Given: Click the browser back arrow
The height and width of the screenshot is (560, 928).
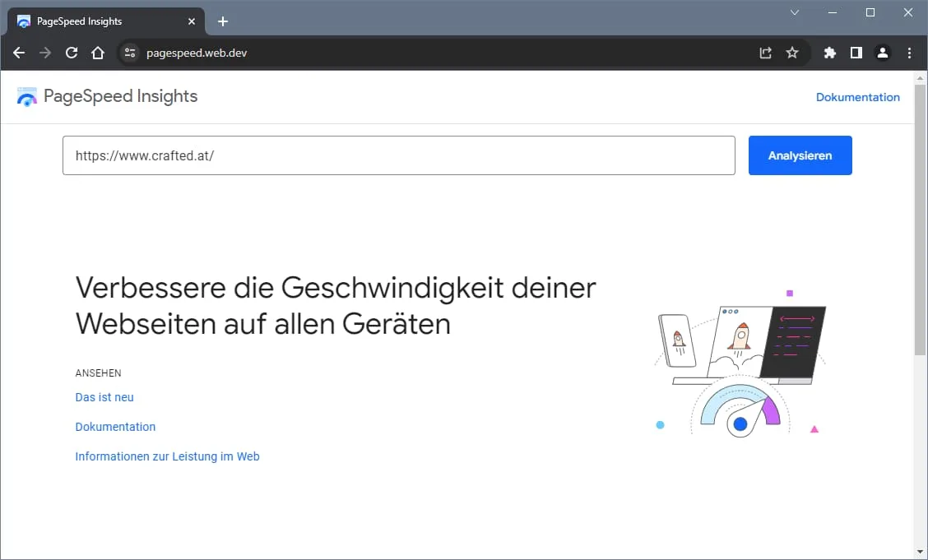Looking at the screenshot, I should point(19,53).
